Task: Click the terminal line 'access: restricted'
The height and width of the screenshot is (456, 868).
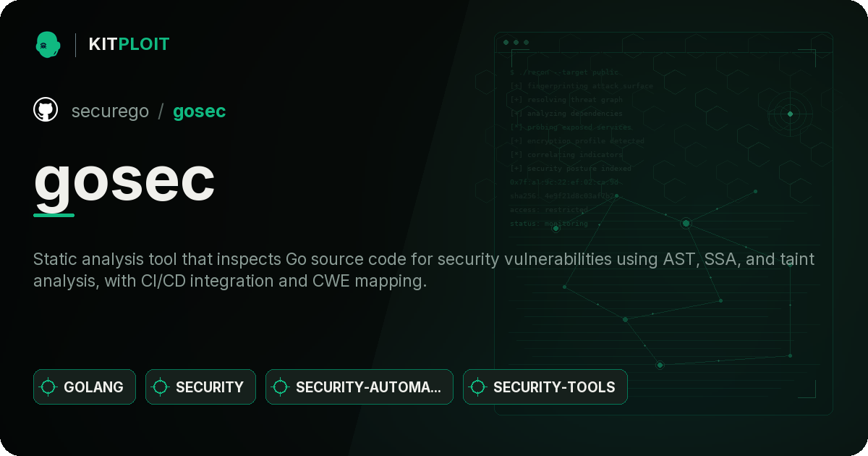Action: click(549, 210)
